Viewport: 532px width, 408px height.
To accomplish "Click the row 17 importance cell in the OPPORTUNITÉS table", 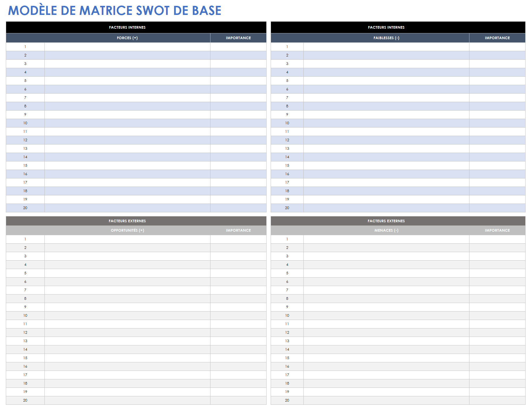I will click(x=238, y=375).
